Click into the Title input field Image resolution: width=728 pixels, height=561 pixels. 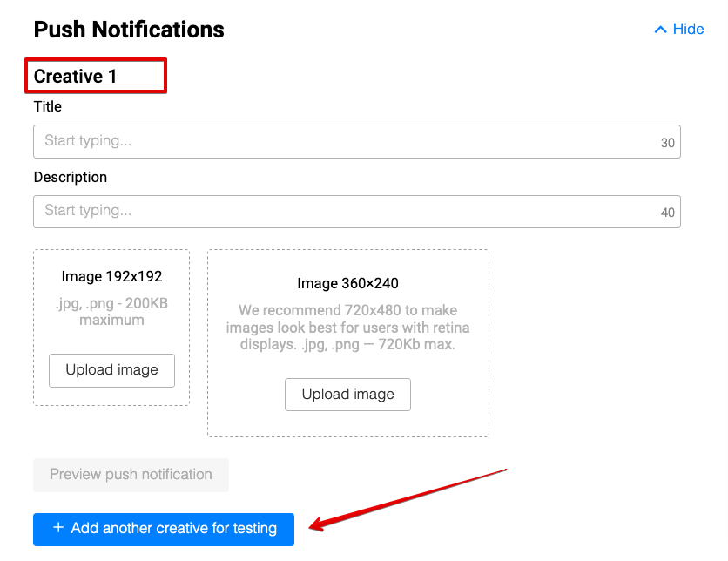(344, 141)
